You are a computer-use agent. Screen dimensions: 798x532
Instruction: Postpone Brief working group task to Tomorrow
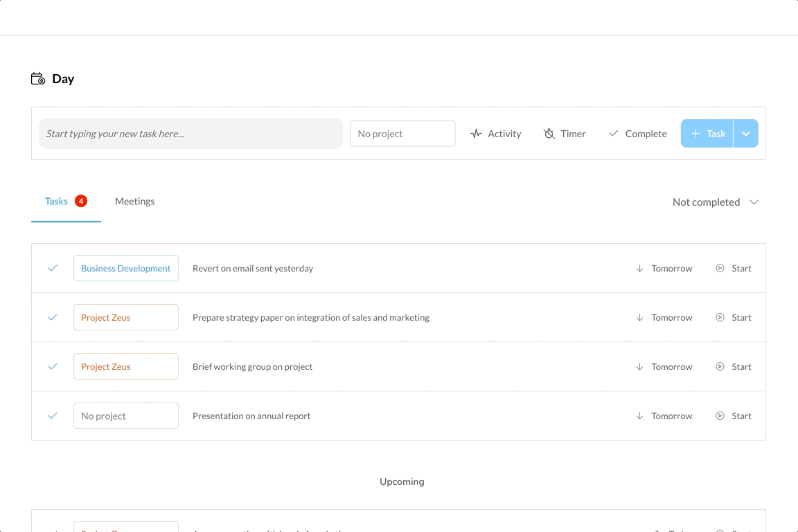point(664,366)
